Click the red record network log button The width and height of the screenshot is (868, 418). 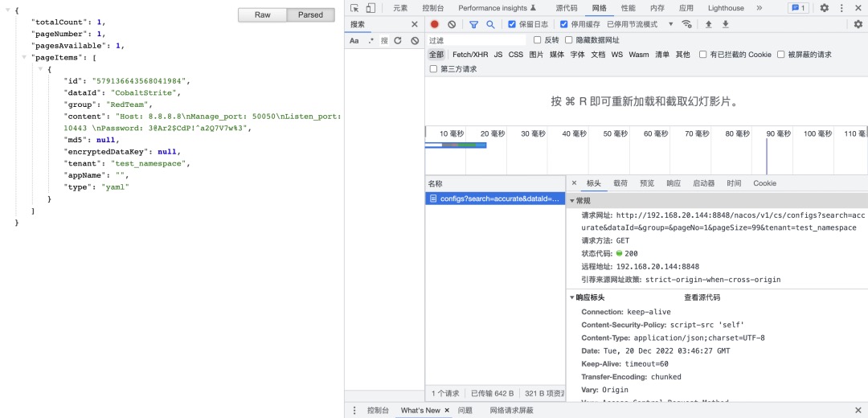point(435,24)
